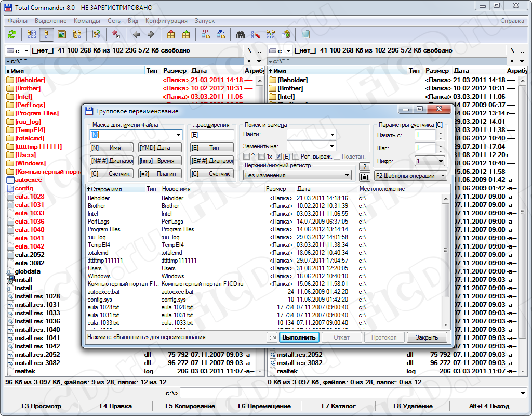Insert [N] Имя placeholder button
The image size is (532, 416).
click(112, 148)
